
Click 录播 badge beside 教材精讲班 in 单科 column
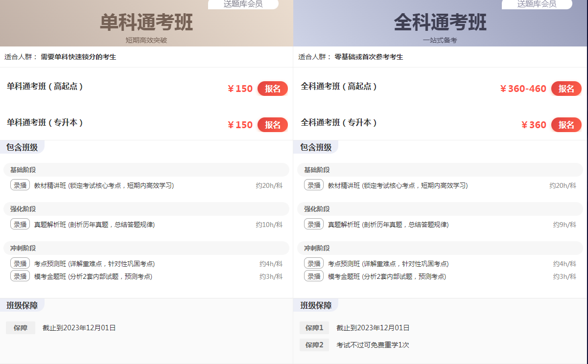point(20,185)
